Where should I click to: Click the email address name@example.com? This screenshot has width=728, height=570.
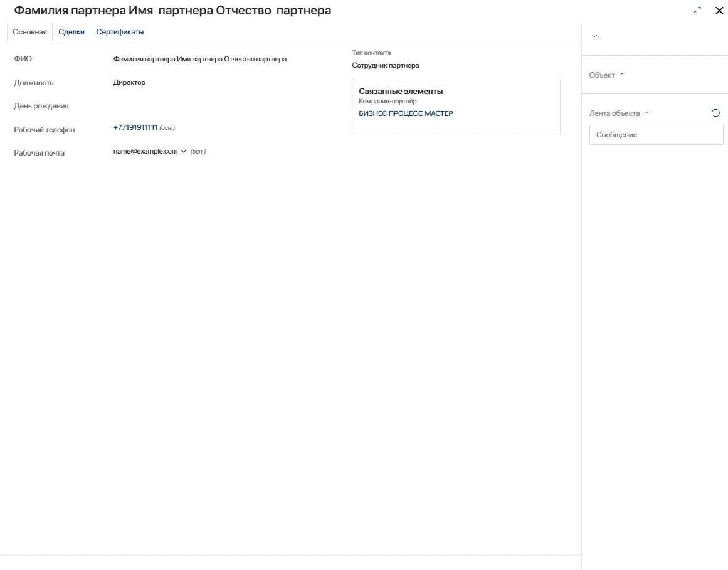(145, 151)
